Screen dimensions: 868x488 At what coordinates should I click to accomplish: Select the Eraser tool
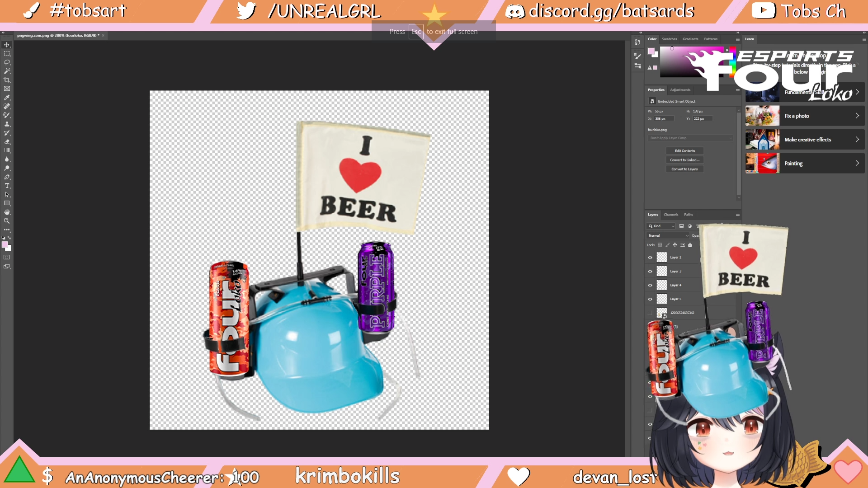pos(7,141)
